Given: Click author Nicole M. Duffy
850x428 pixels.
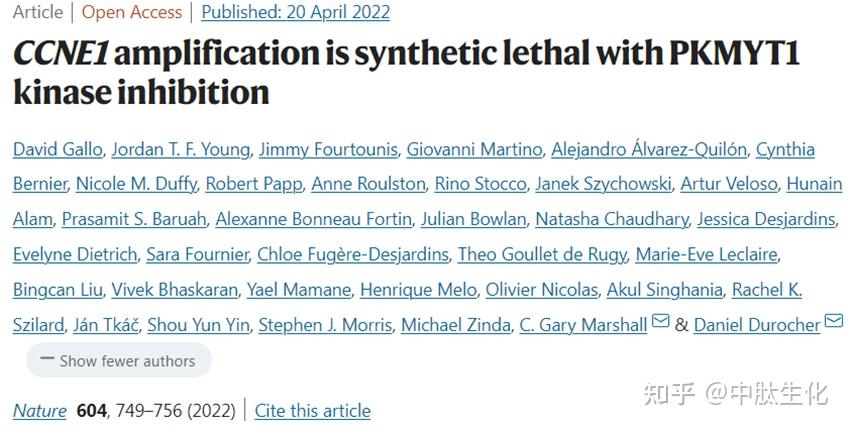Looking at the screenshot, I should click(x=136, y=185).
